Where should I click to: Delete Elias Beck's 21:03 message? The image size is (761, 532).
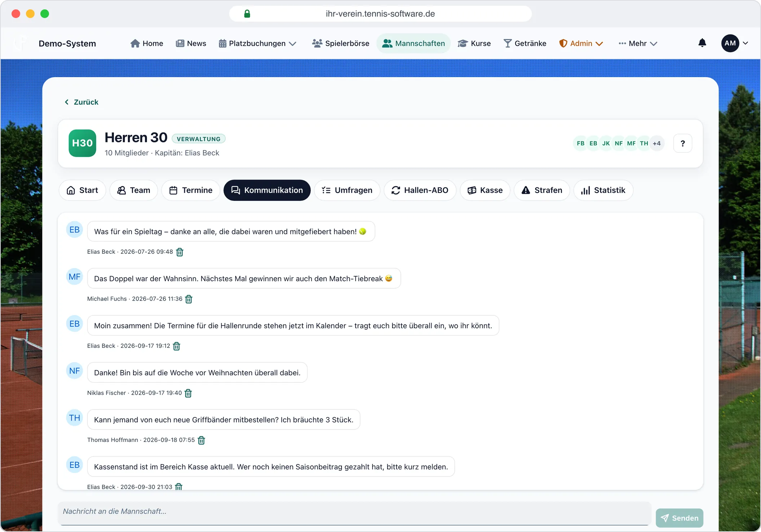[179, 487]
